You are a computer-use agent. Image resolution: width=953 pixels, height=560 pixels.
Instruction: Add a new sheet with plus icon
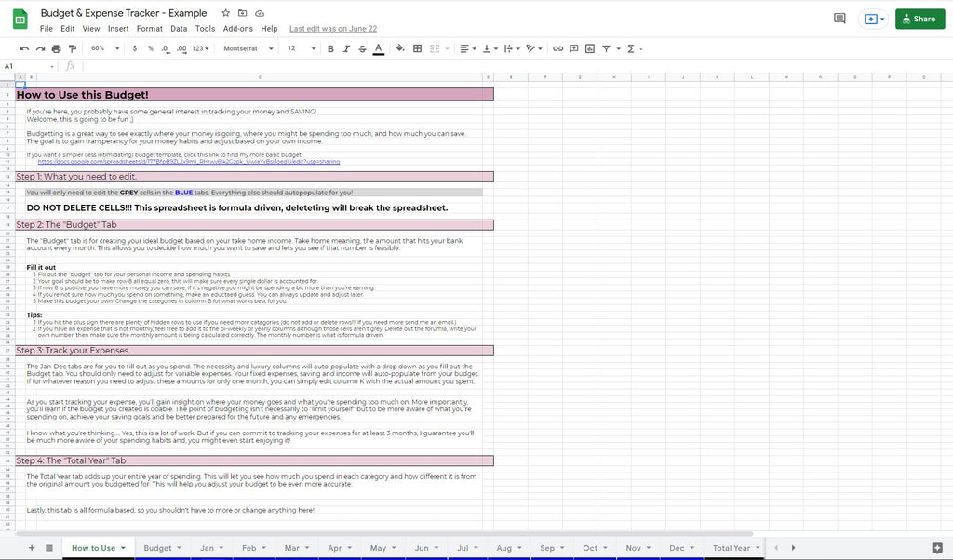32,548
